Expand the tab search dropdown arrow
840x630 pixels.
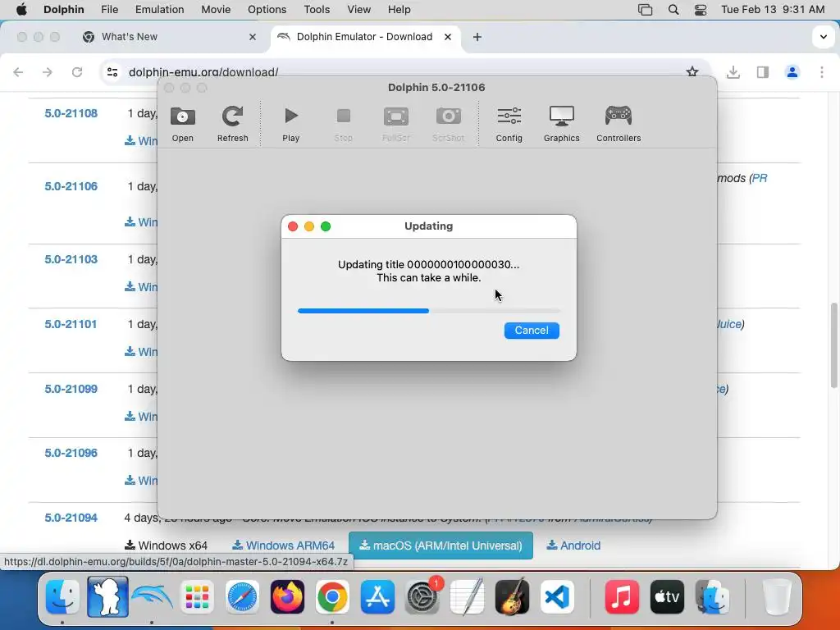(824, 37)
